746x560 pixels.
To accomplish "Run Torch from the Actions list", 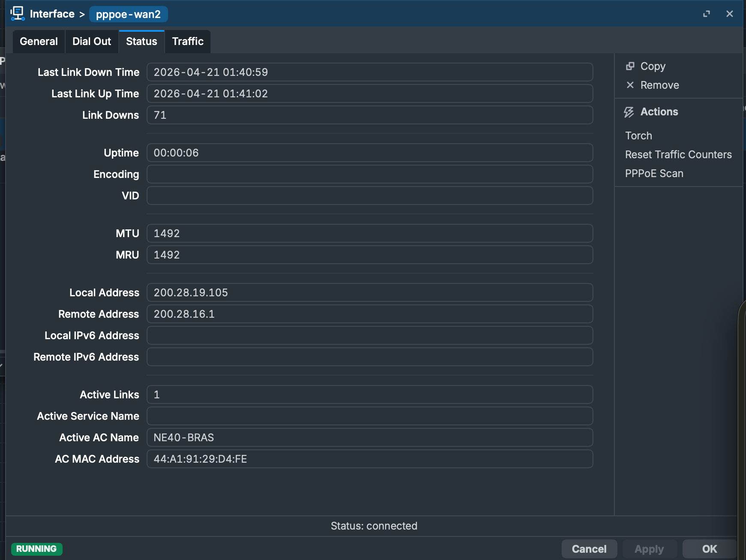I will pos(638,135).
